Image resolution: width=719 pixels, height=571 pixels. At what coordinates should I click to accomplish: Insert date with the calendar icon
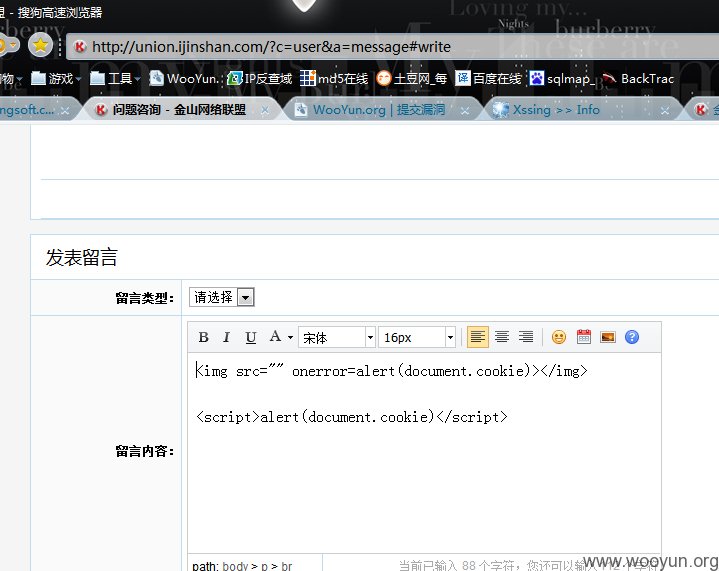click(583, 337)
